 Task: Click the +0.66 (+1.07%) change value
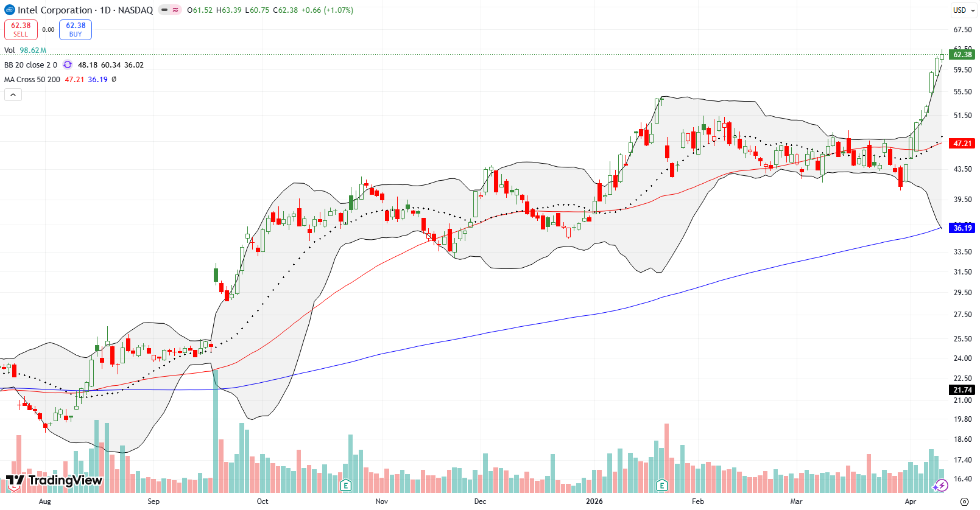pos(328,10)
